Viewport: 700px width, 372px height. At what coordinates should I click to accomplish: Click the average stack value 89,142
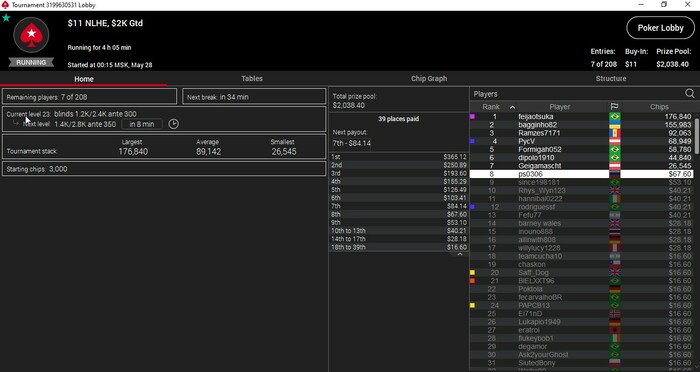(x=208, y=152)
